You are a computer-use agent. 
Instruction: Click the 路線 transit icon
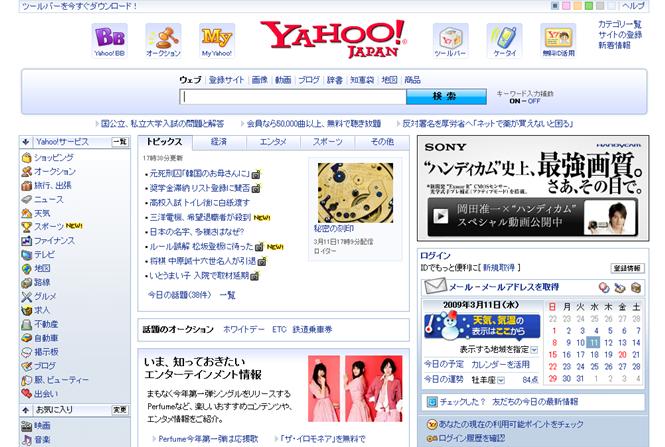pos(27,283)
